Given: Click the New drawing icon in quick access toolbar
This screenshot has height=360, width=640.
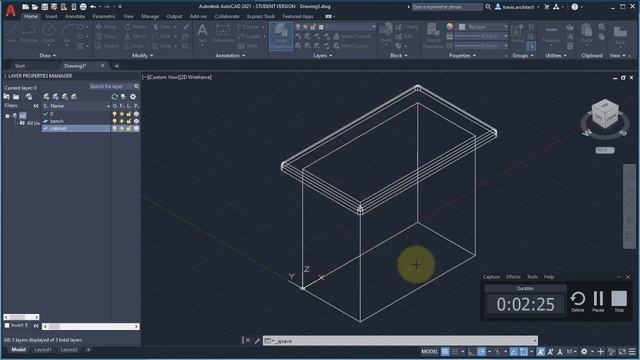Looking at the screenshot, I should click(x=25, y=7).
